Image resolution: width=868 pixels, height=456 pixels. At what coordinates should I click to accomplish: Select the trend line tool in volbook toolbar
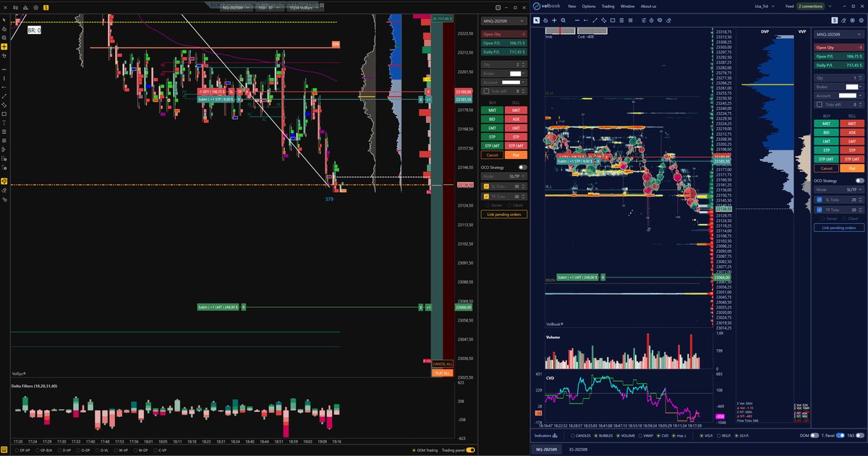coord(595,20)
